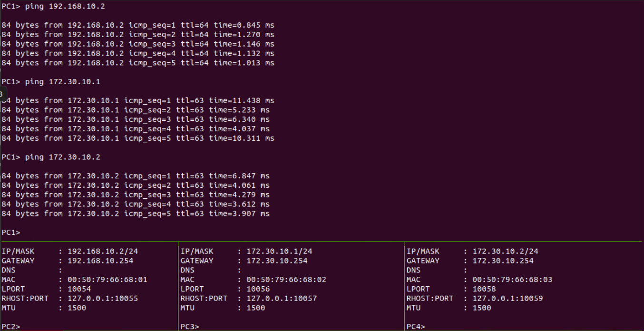Click MTU value 1500 in the PC3 pane

[x=256, y=308]
